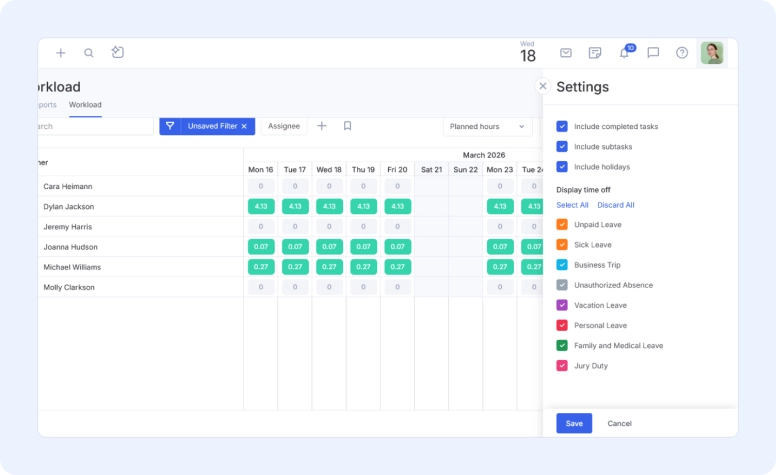Close the Settings panel
Screen dimensions: 776x475
[x=543, y=86]
